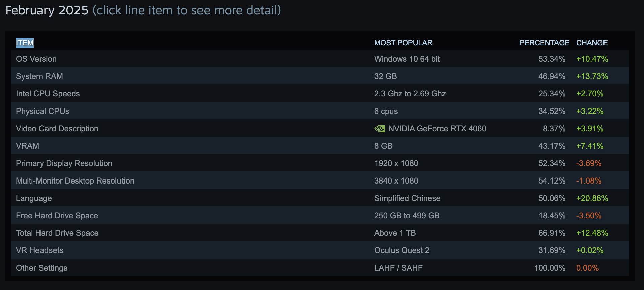644x290 pixels.
Task: Expand the OS Version row
Action: 36,59
